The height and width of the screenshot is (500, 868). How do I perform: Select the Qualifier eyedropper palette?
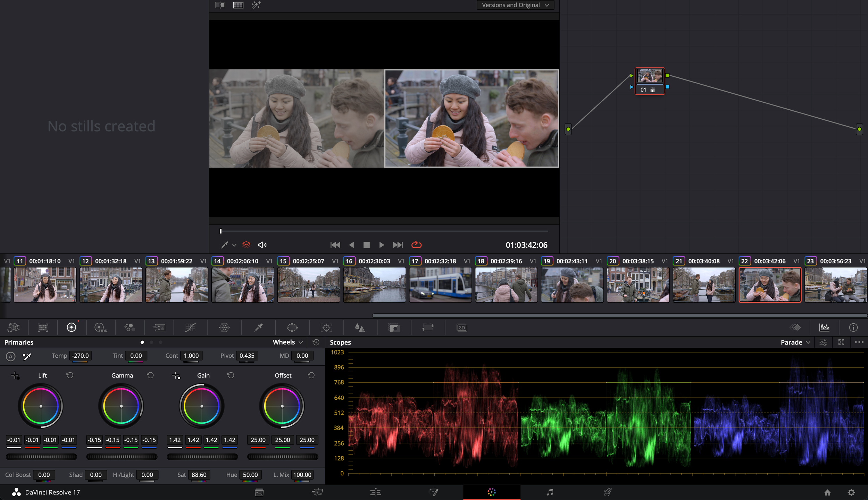(x=258, y=328)
